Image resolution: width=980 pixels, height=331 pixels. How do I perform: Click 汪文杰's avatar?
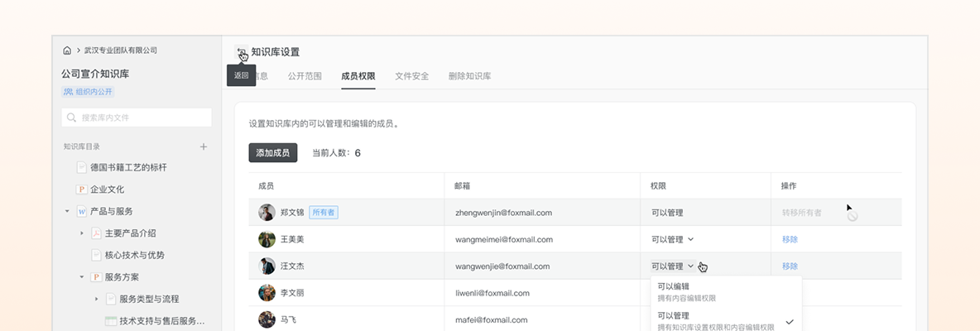point(267,266)
